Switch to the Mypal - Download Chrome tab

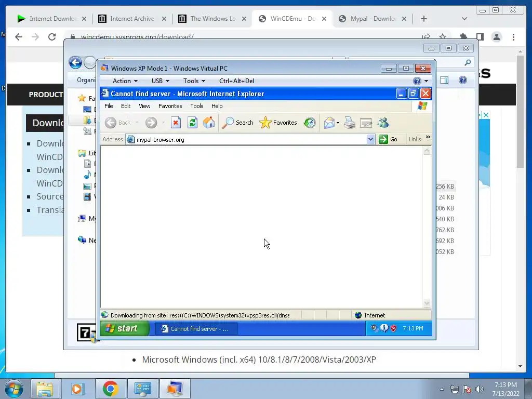click(373, 19)
